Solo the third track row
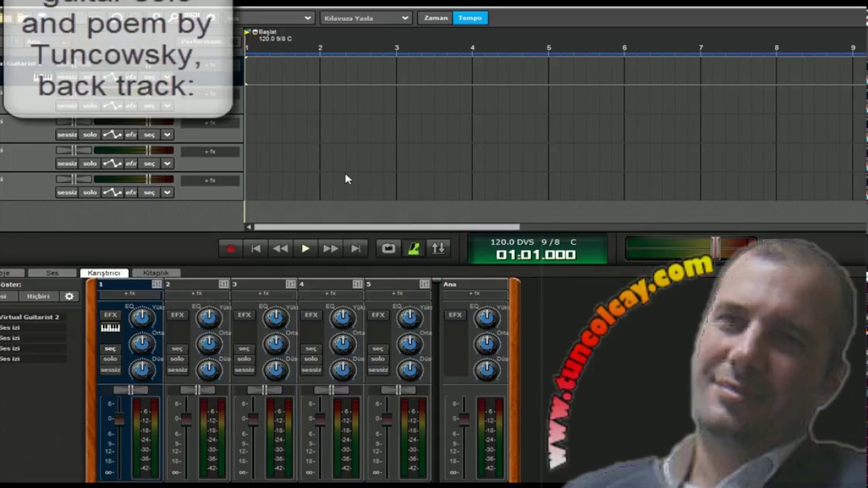The height and width of the screenshot is (488, 868). (x=90, y=135)
